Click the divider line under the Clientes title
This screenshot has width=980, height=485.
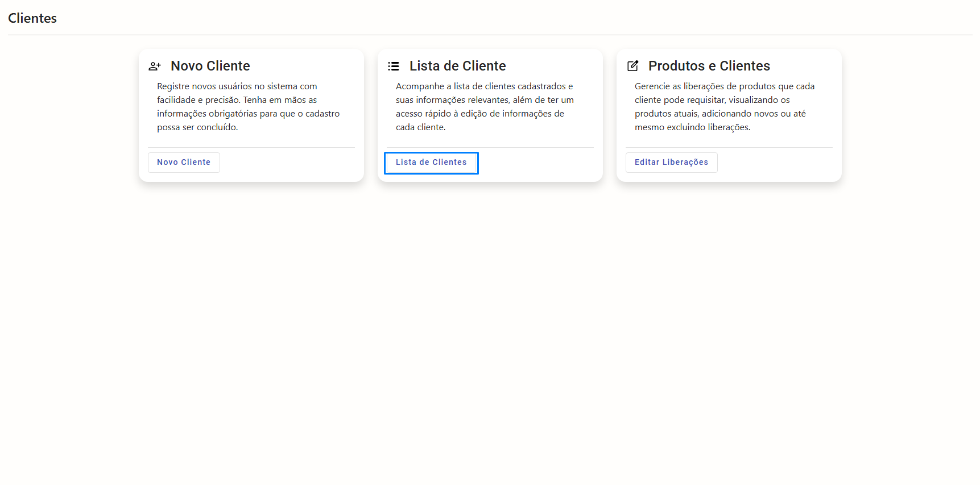[x=490, y=35]
